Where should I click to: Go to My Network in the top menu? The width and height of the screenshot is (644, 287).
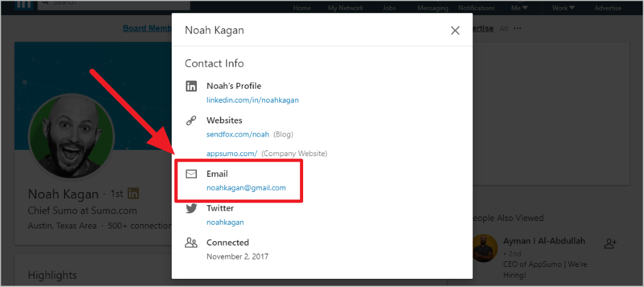tap(345, 8)
